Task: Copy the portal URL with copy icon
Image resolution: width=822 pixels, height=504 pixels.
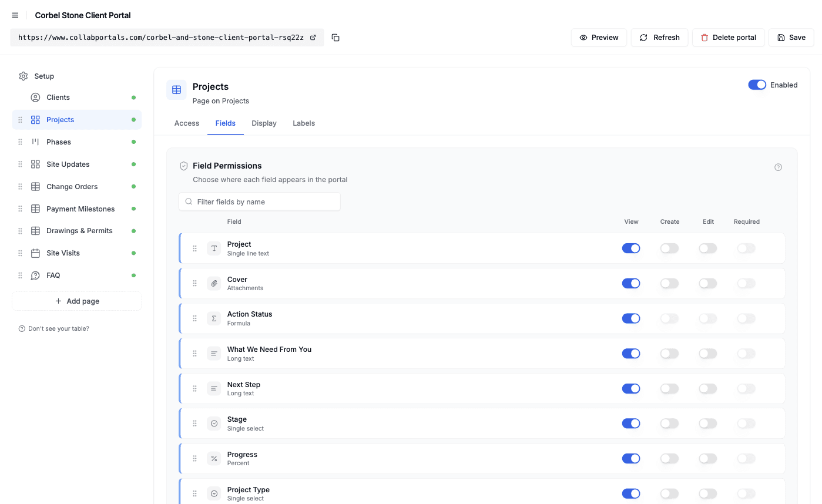Action: click(335, 38)
